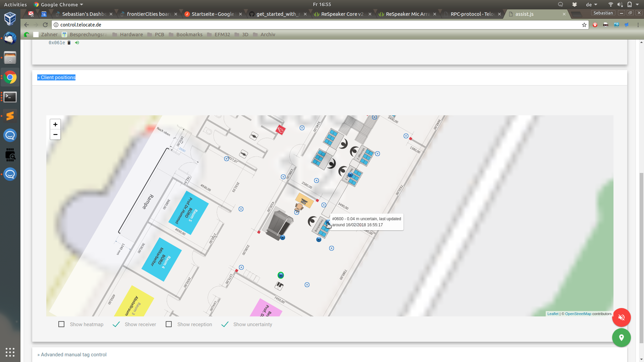Play sound on tag 0x061e
This screenshot has width=644, height=362.
77,43
